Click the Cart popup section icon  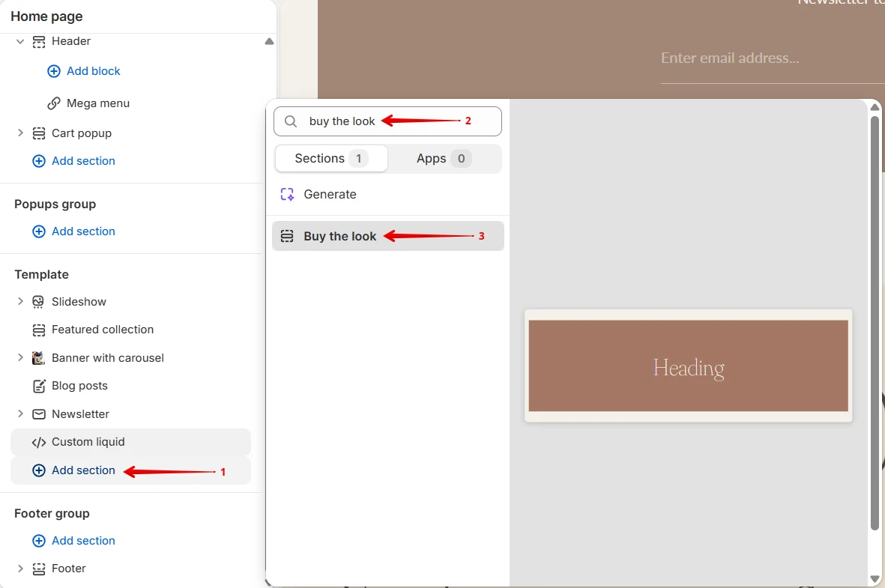click(x=38, y=133)
